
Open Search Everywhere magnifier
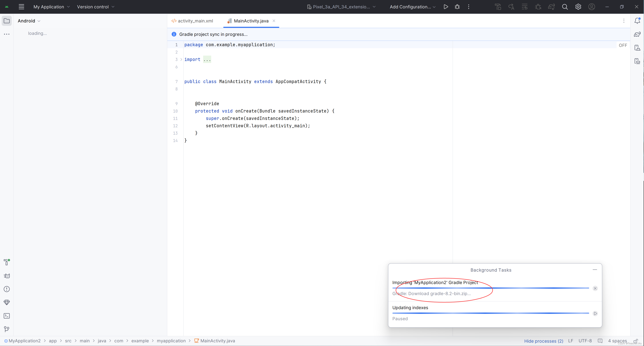coord(565,7)
